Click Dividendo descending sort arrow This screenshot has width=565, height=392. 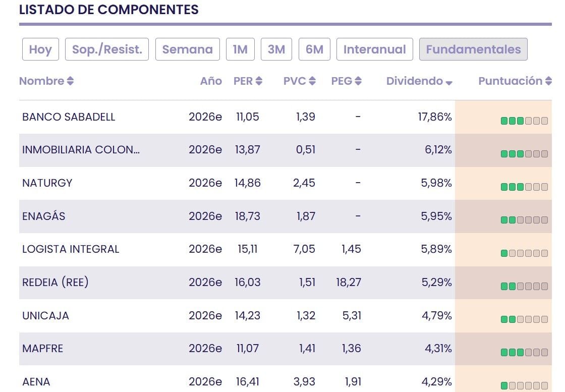448,83
